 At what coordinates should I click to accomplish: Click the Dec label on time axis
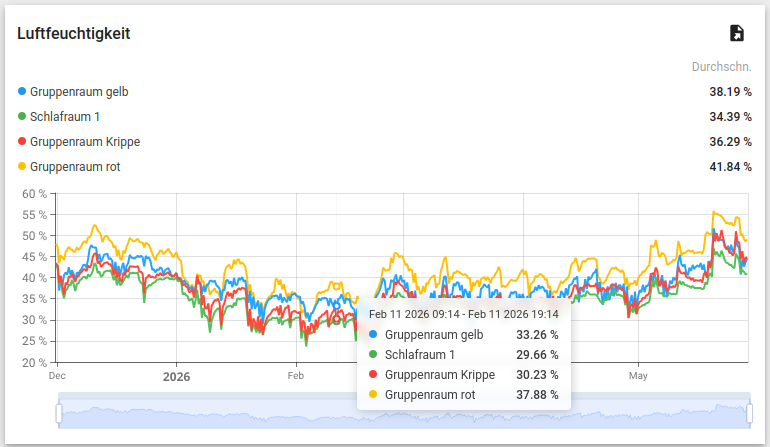point(57,376)
